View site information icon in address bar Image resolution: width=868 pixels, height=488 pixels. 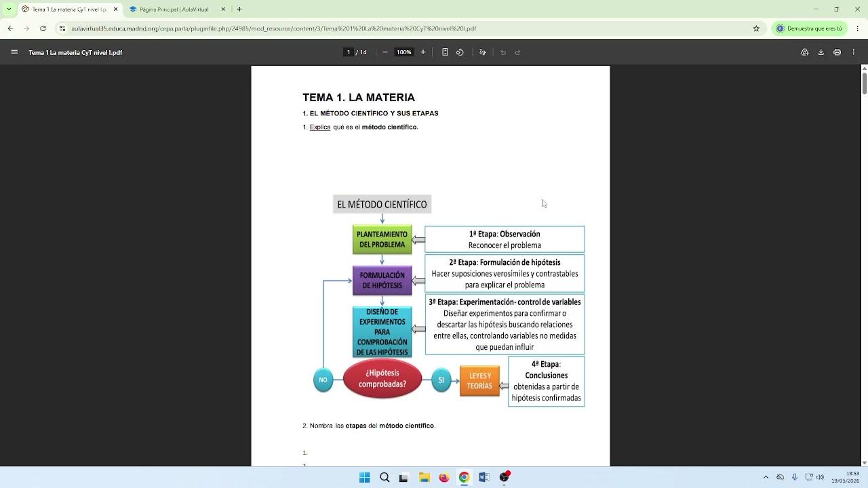coord(62,28)
